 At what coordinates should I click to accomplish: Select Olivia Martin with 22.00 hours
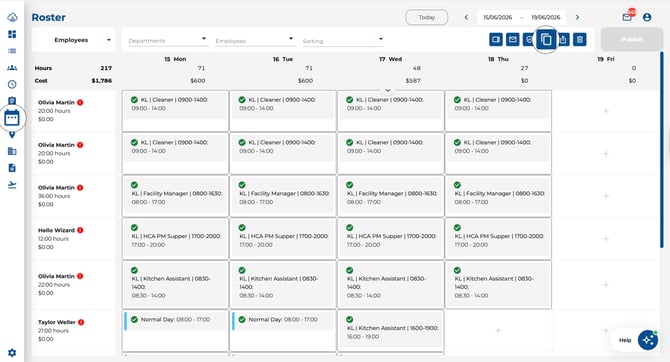click(73, 285)
